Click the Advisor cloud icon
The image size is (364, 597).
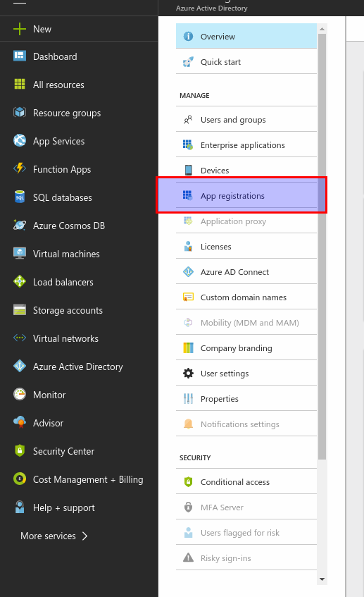click(x=20, y=422)
